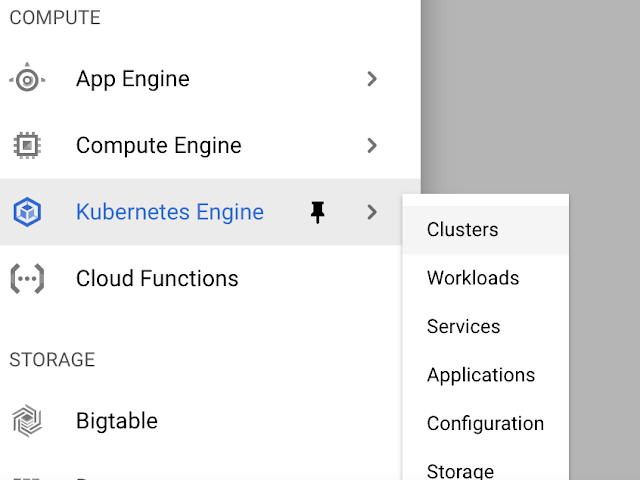640x480 pixels.
Task: Expand the App Engine submenu chevron
Action: (371, 79)
